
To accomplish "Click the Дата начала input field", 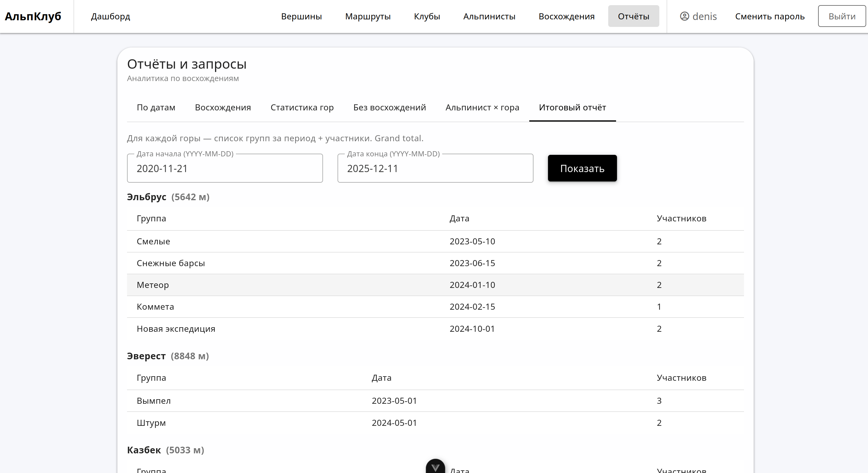I will (225, 168).
